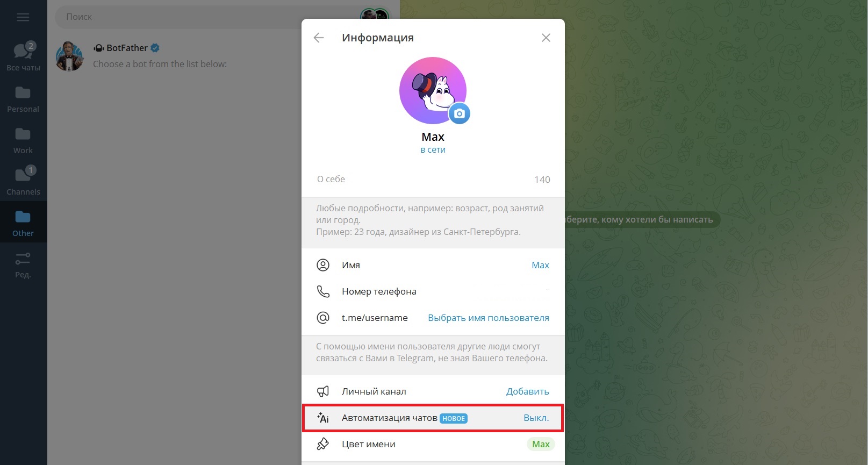Open the hamburger main menu

tap(23, 17)
